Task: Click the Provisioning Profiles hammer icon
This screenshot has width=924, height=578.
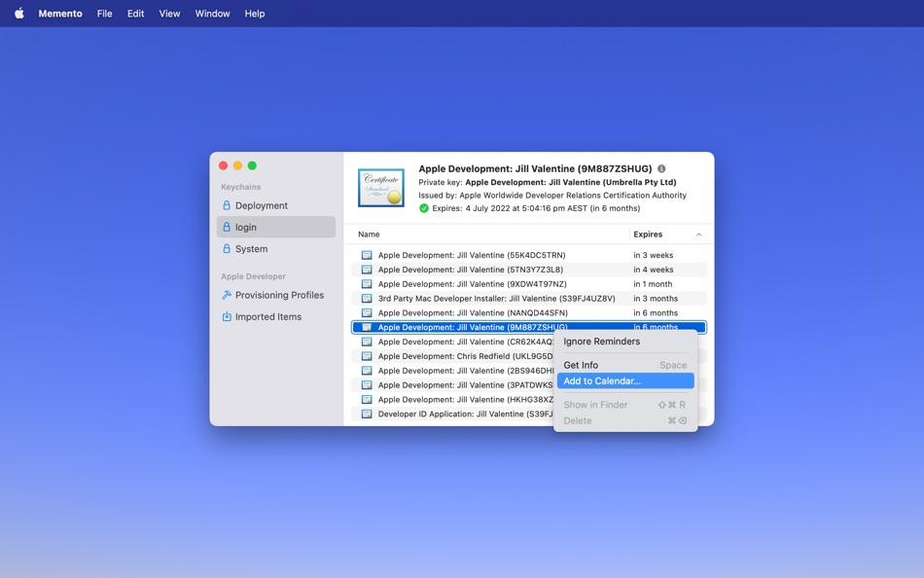Action: point(227,295)
